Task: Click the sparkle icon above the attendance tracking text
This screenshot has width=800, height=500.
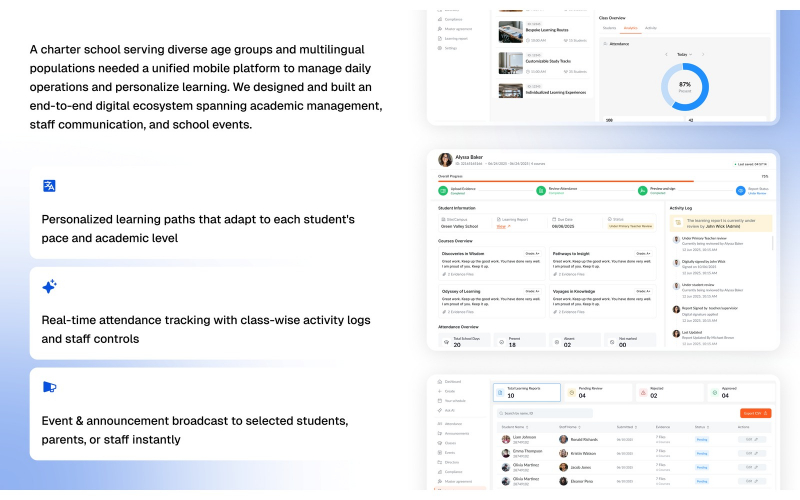Action: tap(49, 286)
